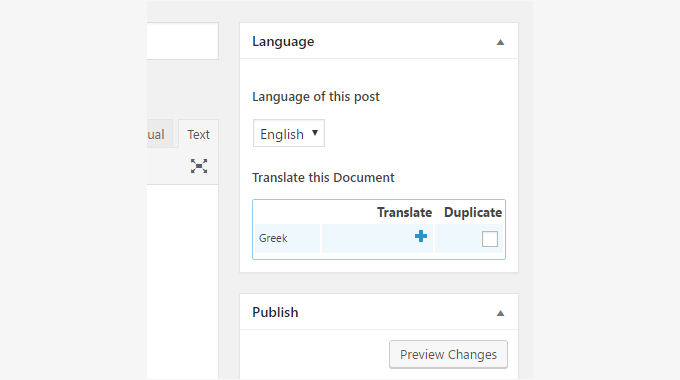Collapse the Publish panel arrow

500,313
